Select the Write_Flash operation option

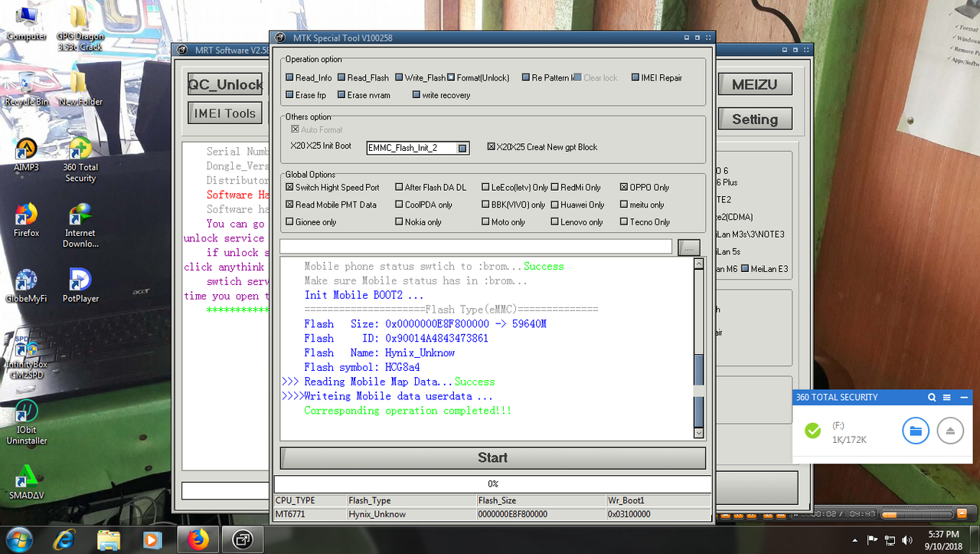coord(420,78)
